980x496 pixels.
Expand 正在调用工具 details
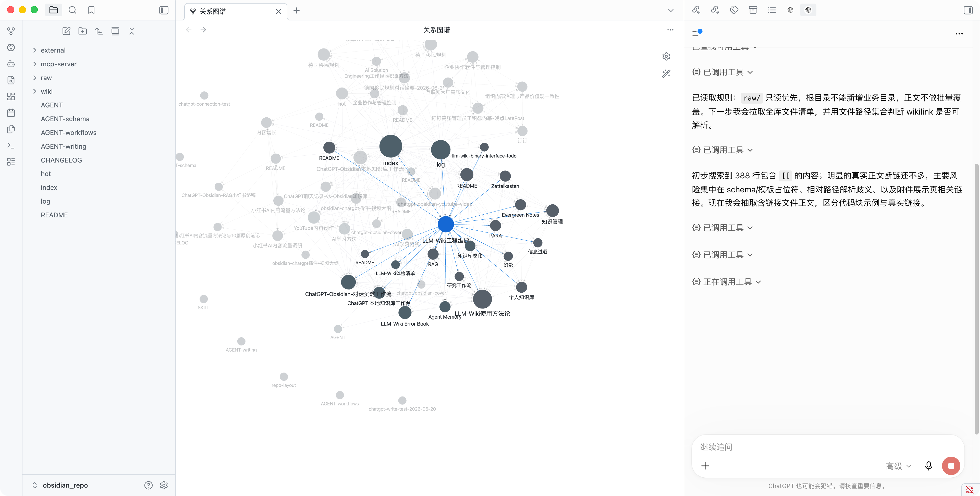(727, 282)
